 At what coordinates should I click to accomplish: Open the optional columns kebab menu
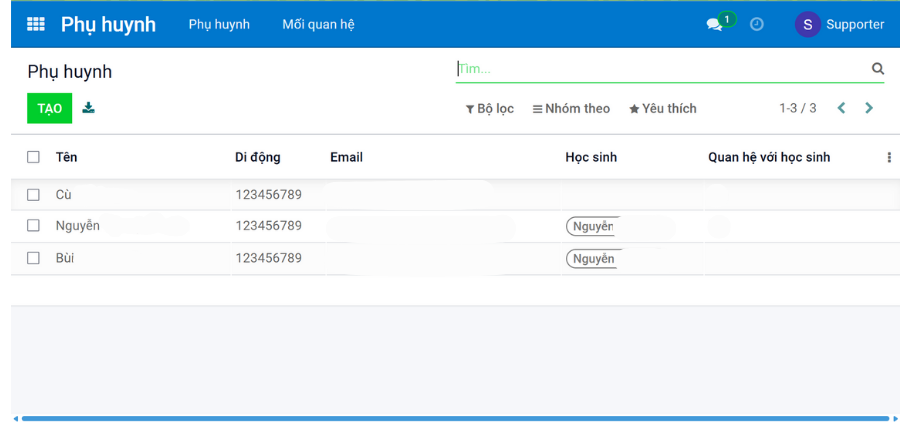pyautogui.click(x=889, y=157)
